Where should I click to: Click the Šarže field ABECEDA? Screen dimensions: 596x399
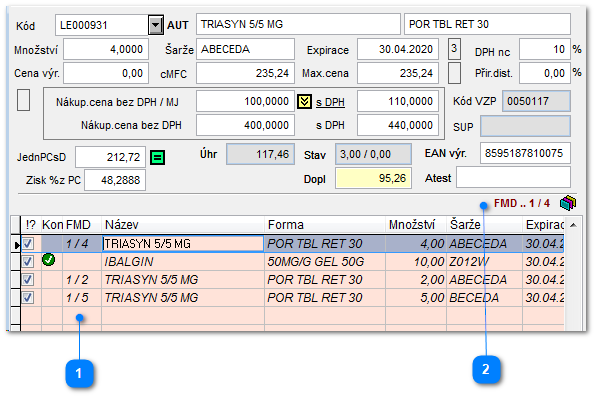pyautogui.click(x=245, y=49)
